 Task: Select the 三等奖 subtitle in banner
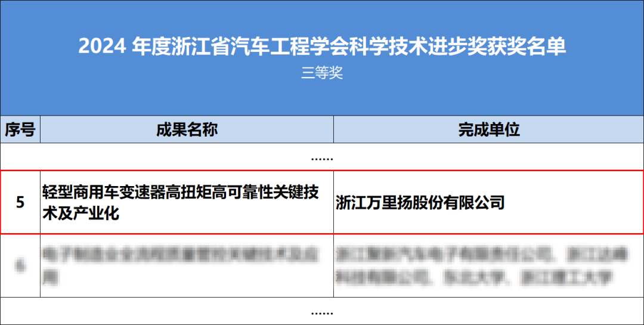pyautogui.click(x=322, y=73)
